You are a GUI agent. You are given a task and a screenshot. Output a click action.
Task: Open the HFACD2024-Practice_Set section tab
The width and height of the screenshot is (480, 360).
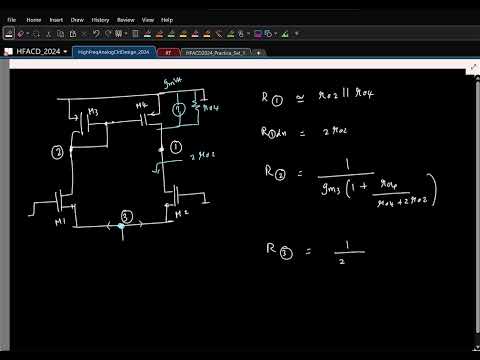216,53
